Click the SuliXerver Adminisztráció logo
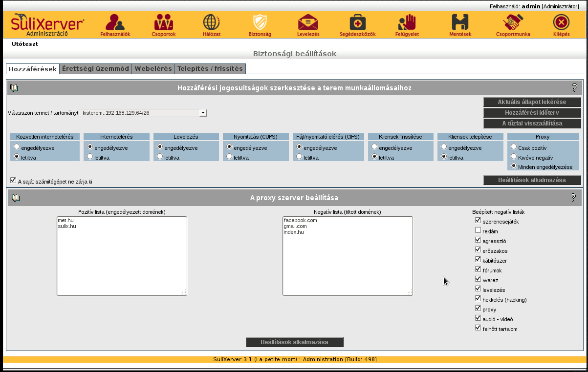This screenshot has height=372, width=588. click(47, 25)
